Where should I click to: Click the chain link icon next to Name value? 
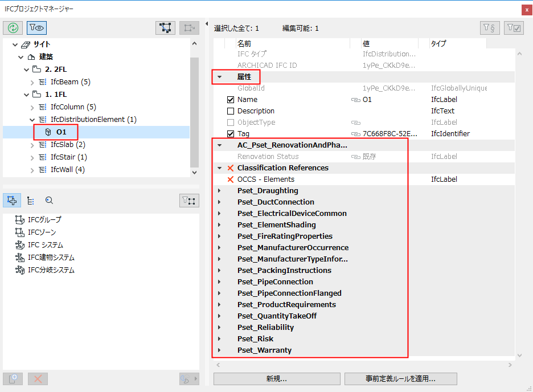(x=355, y=100)
